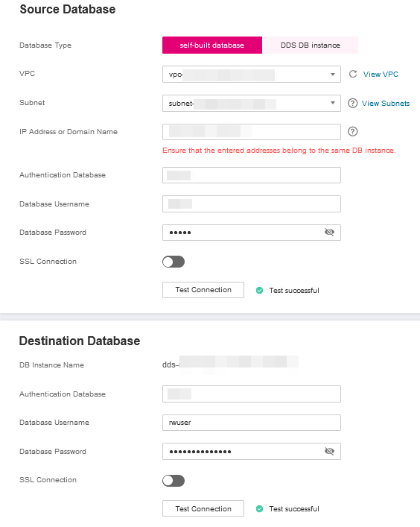Open the View VPC link
This screenshot has height=527, width=420.
point(381,75)
